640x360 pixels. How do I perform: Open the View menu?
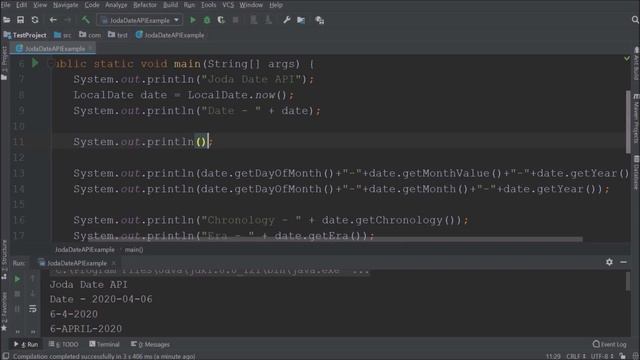click(x=40, y=5)
